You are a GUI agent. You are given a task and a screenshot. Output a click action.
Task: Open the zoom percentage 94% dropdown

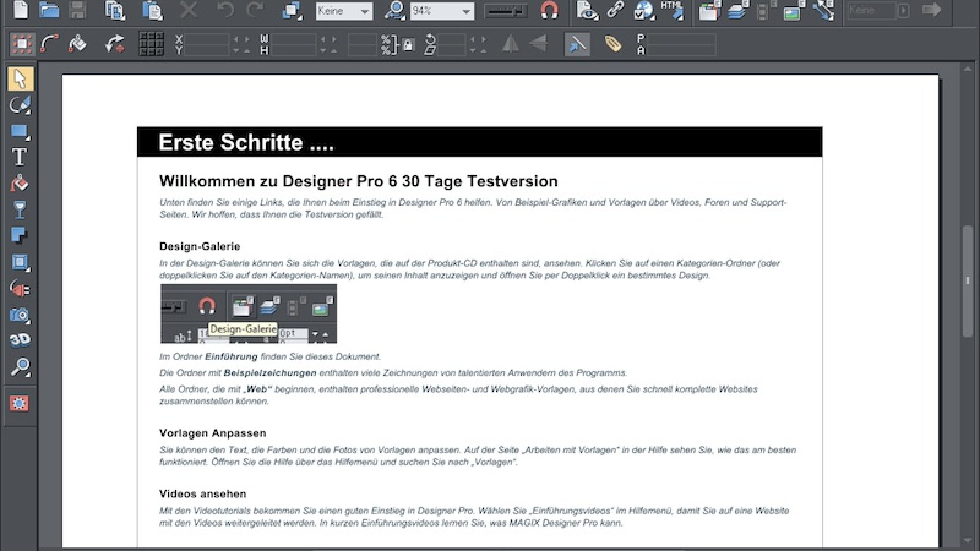[466, 11]
